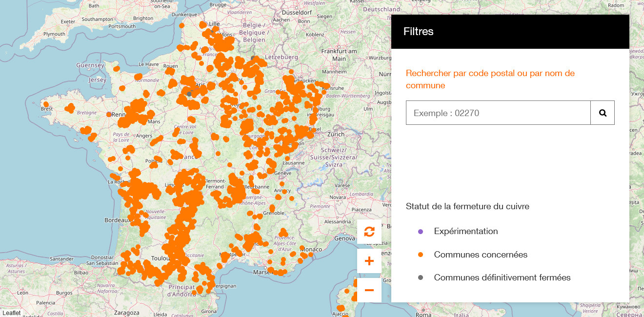644x317 pixels.
Task: Click the map refresh/reset icon
Action: (369, 232)
